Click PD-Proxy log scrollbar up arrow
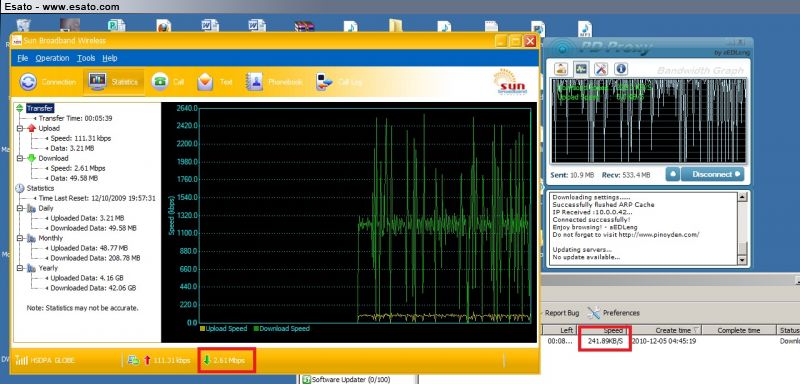 (742, 196)
